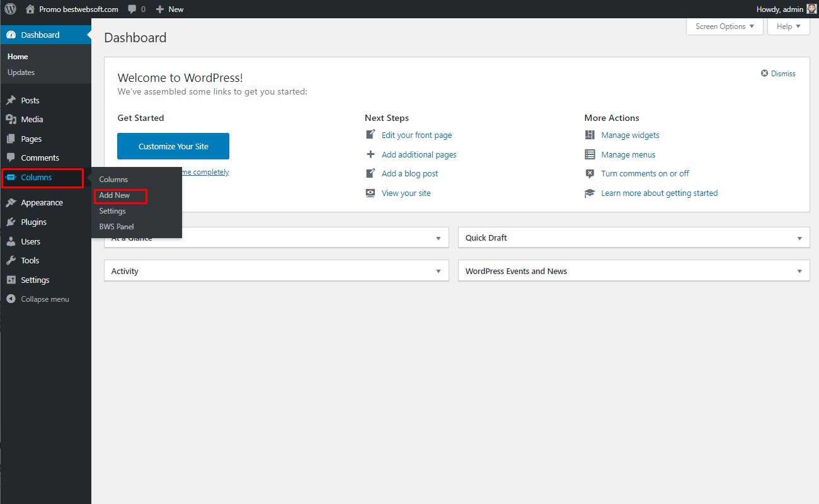
Task: Open Edit your front page link
Action: click(x=417, y=135)
